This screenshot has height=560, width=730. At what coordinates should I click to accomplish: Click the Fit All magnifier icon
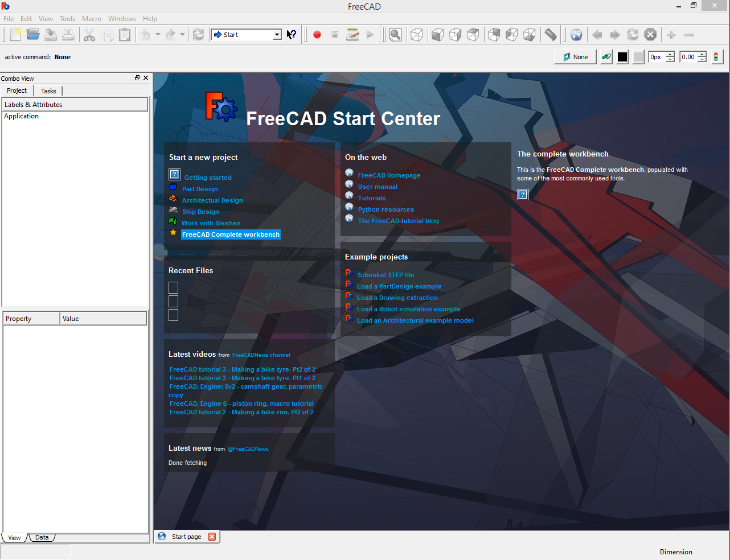pyautogui.click(x=395, y=35)
